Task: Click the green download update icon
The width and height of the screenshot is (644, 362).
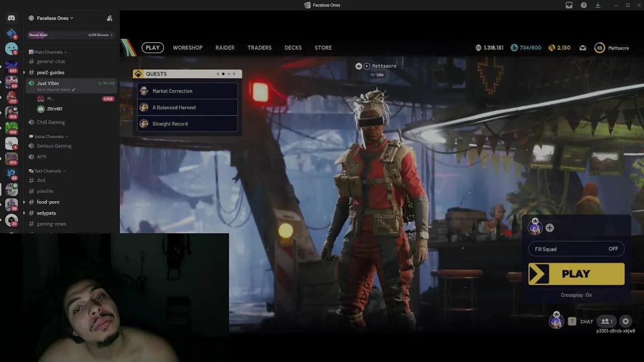Action: pyautogui.click(x=598, y=5)
